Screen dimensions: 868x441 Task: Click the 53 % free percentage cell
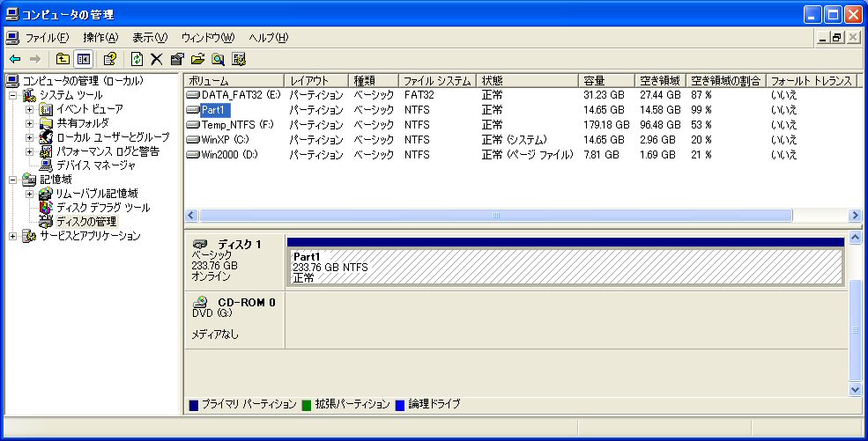(x=701, y=125)
